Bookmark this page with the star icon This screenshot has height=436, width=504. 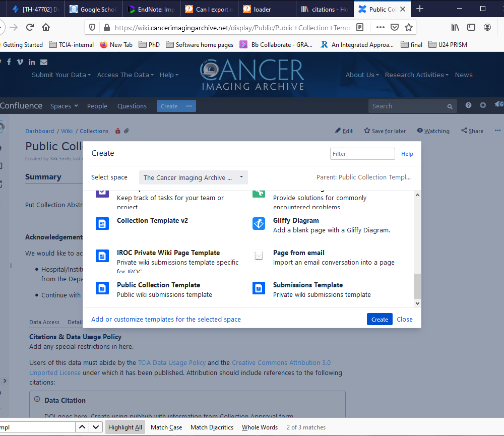pos(409,27)
